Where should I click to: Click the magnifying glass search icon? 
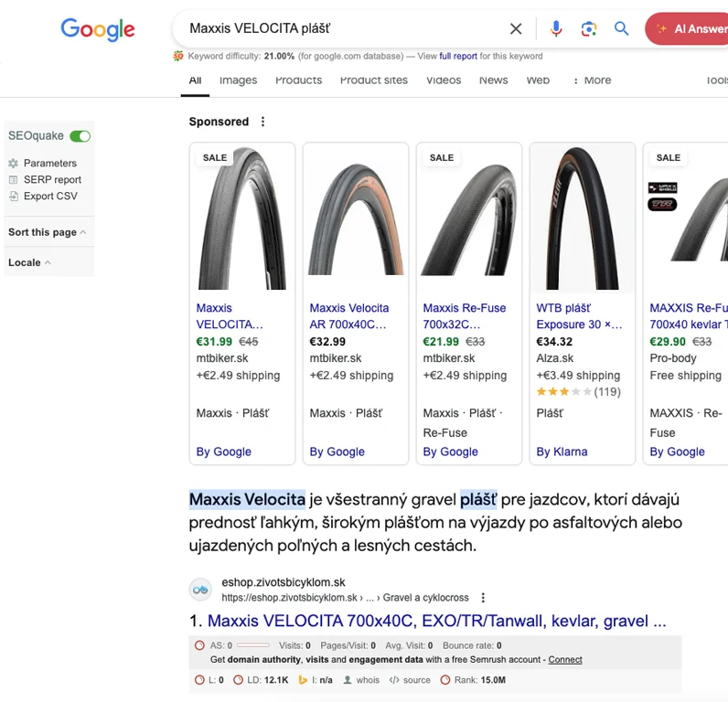pyautogui.click(x=622, y=29)
